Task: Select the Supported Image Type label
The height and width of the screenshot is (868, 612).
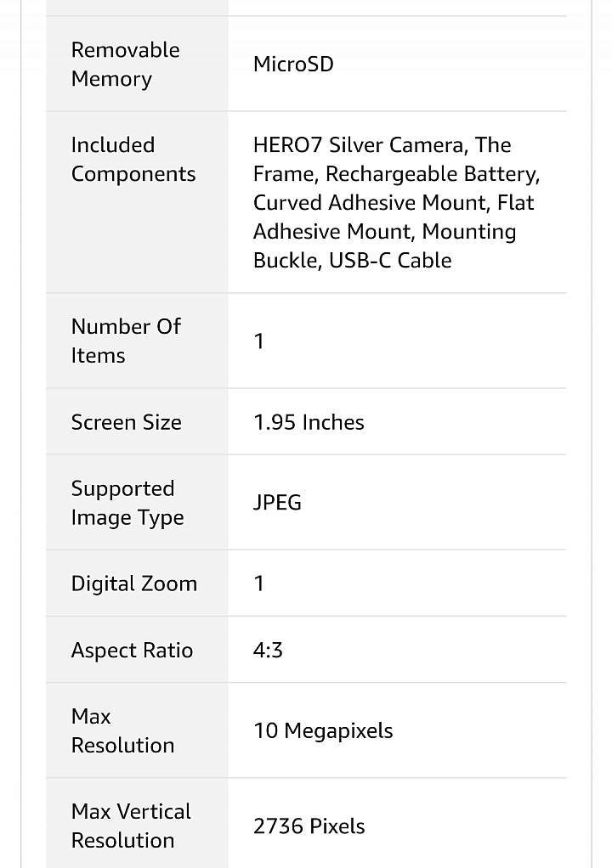Action: [127, 503]
